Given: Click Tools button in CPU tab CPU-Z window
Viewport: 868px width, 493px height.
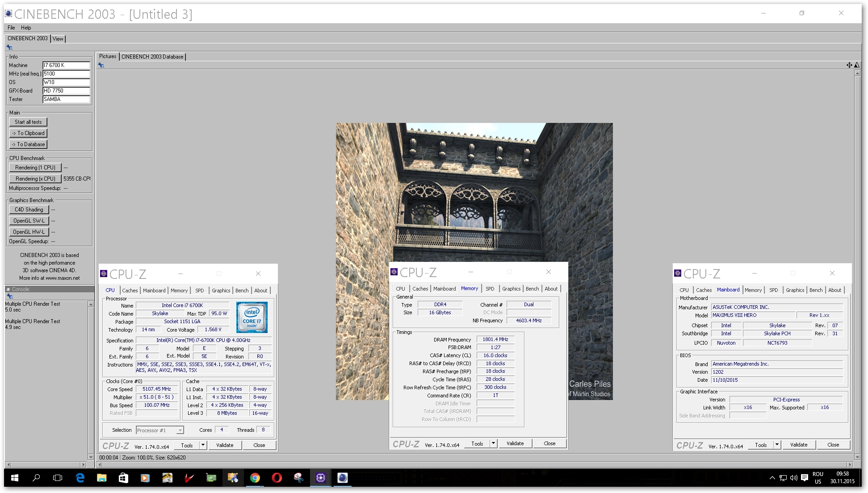Looking at the screenshot, I should (187, 445).
